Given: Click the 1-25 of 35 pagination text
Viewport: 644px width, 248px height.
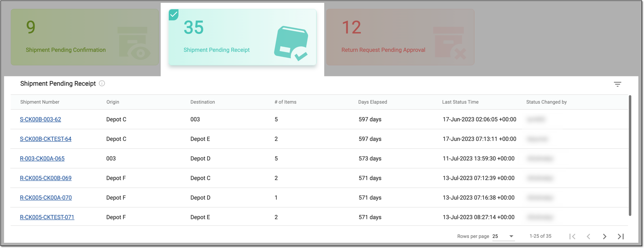Looking at the screenshot, I should 540,236.
